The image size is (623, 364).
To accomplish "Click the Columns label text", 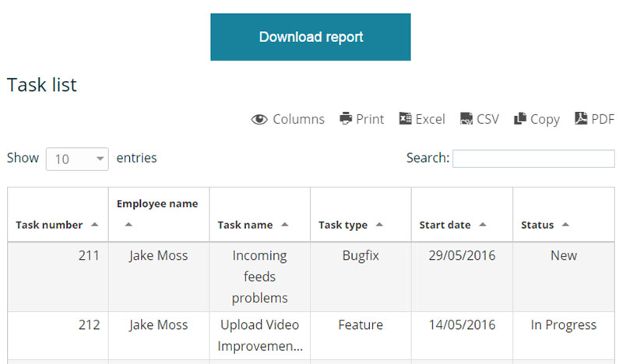I will tap(298, 119).
